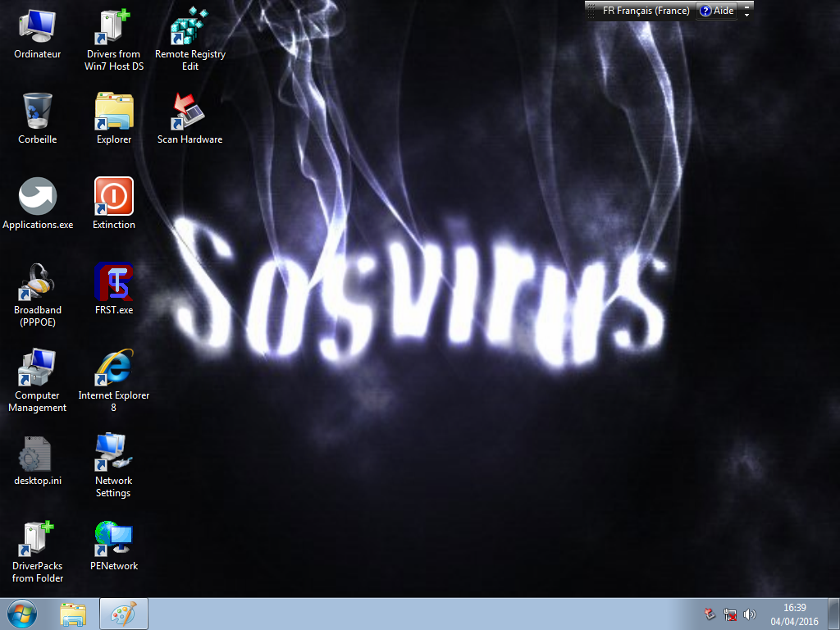Viewport: 840px width, 630px height.
Task: Select the Corbeille recycle bin icon
Action: coord(38,119)
